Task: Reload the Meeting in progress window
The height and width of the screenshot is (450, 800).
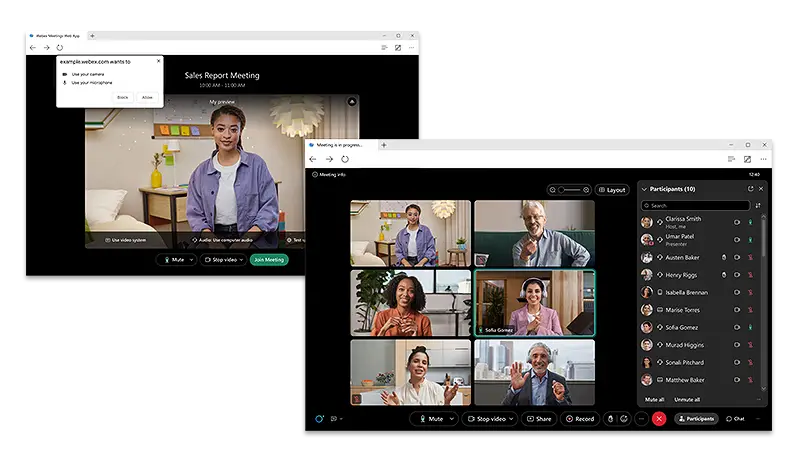Action: [345, 159]
